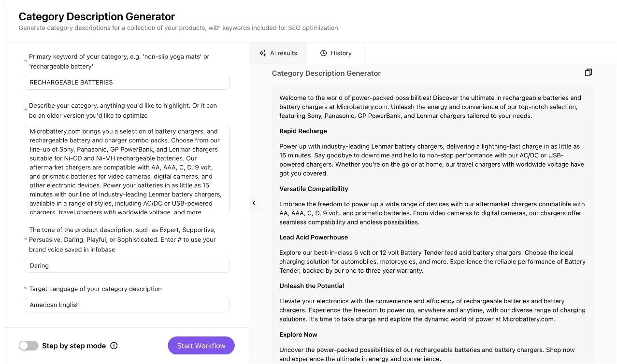Viewport: 617px width, 364px height.
Task: Click the Rapid Recharge heading in results
Action: pos(303,131)
